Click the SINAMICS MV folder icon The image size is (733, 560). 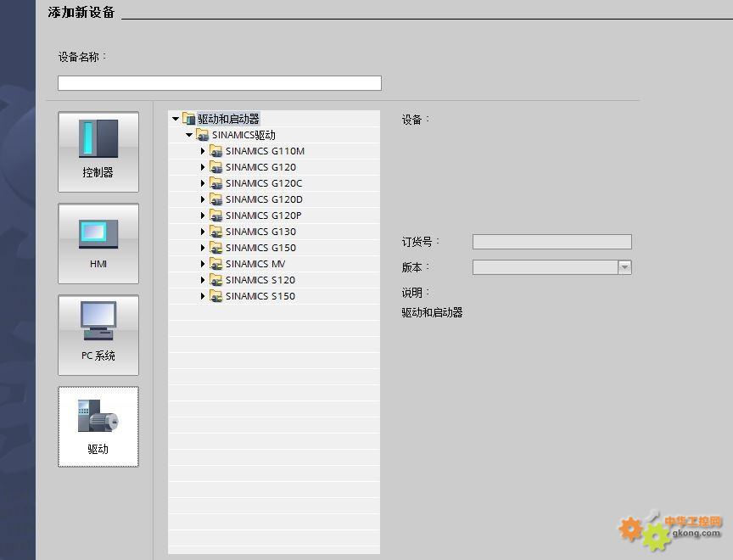[x=216, y=264]
